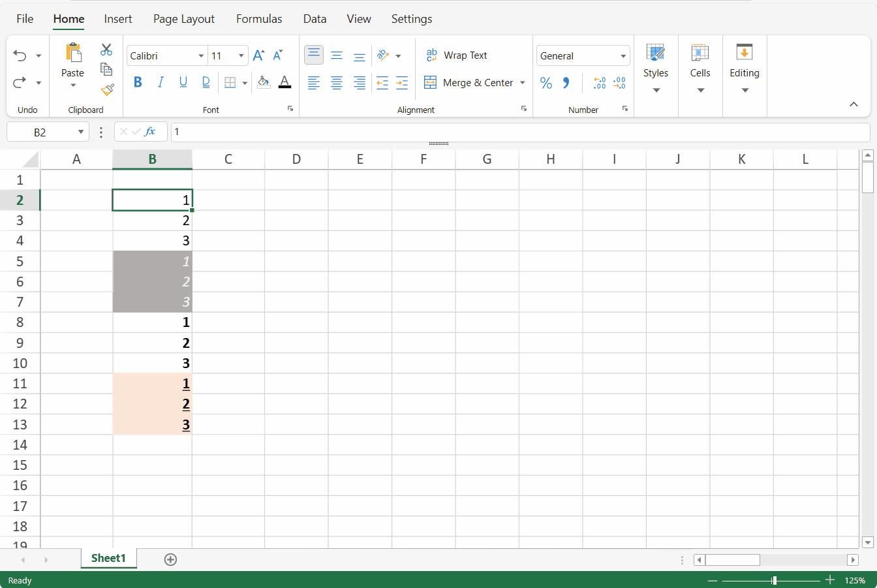Select column C header
The height and width of the screenshot is (588, 877).
(x=228, y=159)
